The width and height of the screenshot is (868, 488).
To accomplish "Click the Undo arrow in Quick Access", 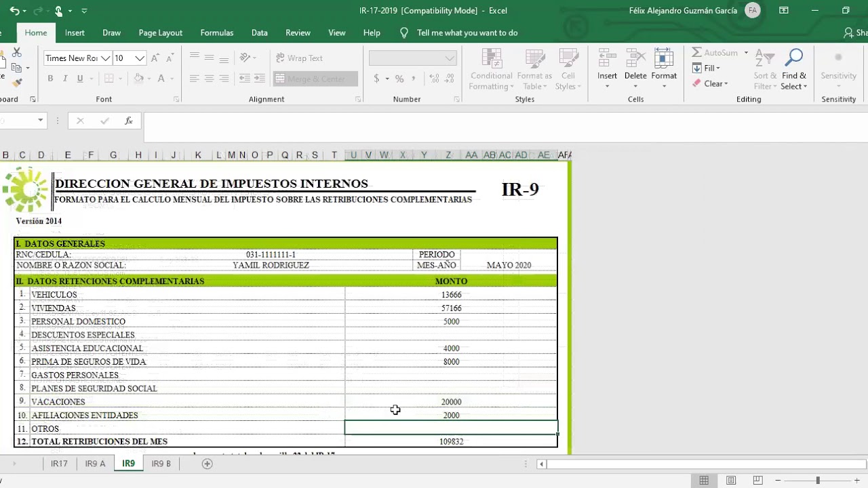I will [x=14, y=11].
